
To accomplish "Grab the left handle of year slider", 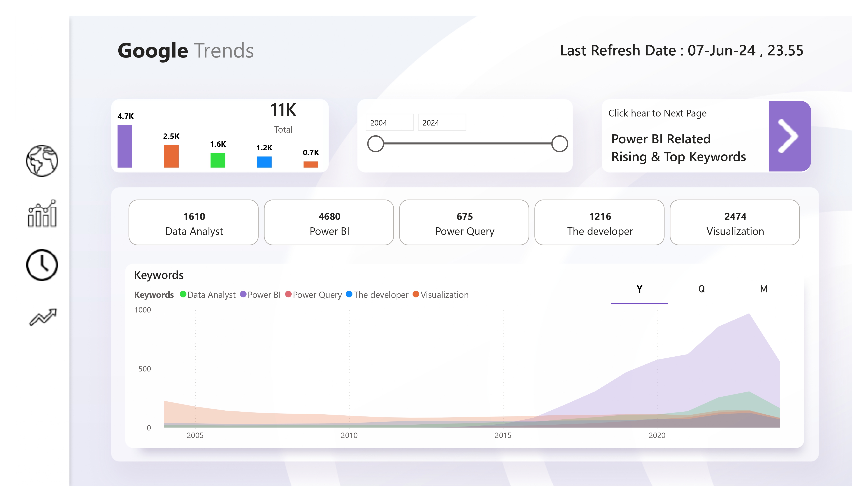I will pyautogui.click(x=375, y=144).
